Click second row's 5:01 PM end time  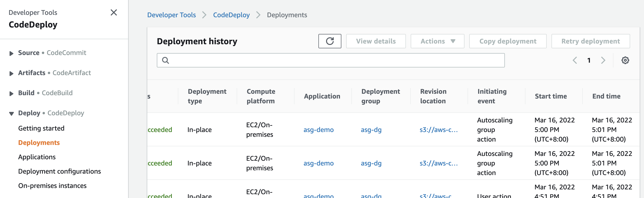point(612,163)
